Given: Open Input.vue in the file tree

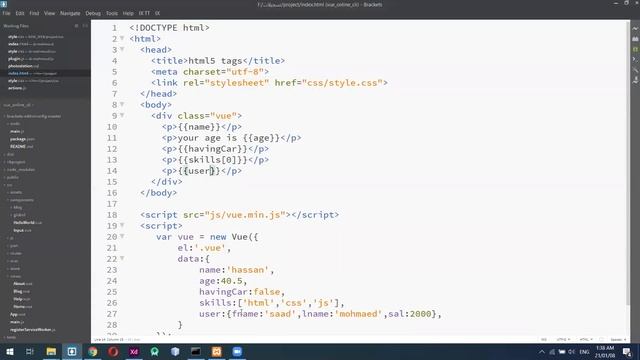Looking at the screenshot, I should (x=22, y=231).
